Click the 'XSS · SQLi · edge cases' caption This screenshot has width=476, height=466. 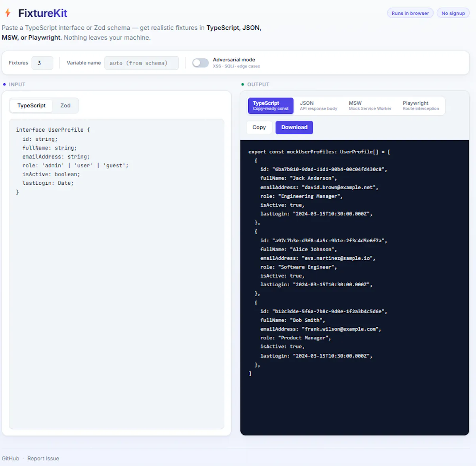coord(236,66)
